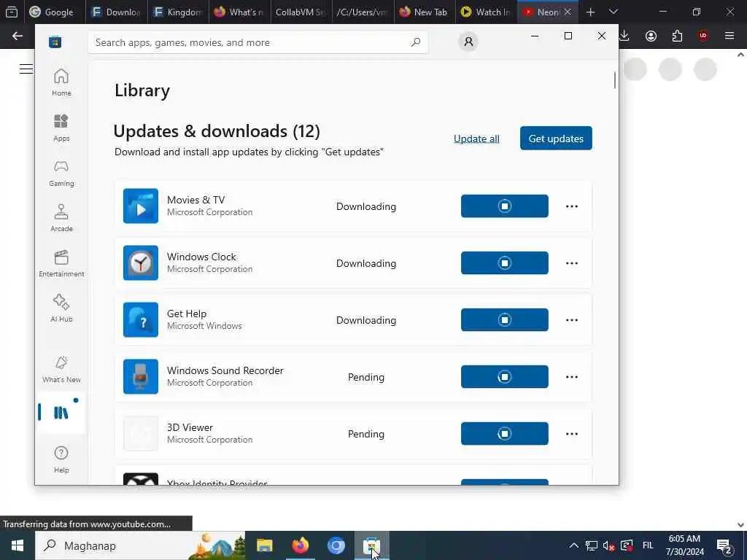Open more options for Windows Clock
The height and width of the screenshot is (560, 747).
[x=572, y=262]
